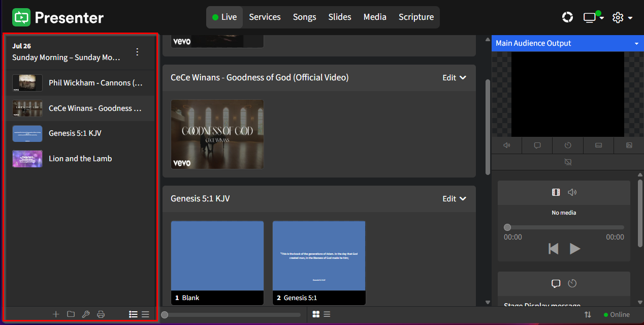This screenshot has height=325, width=644.
Task: Expand Edit menu for Genesis 5:1 KJV
Action: [x=454, y=199]
